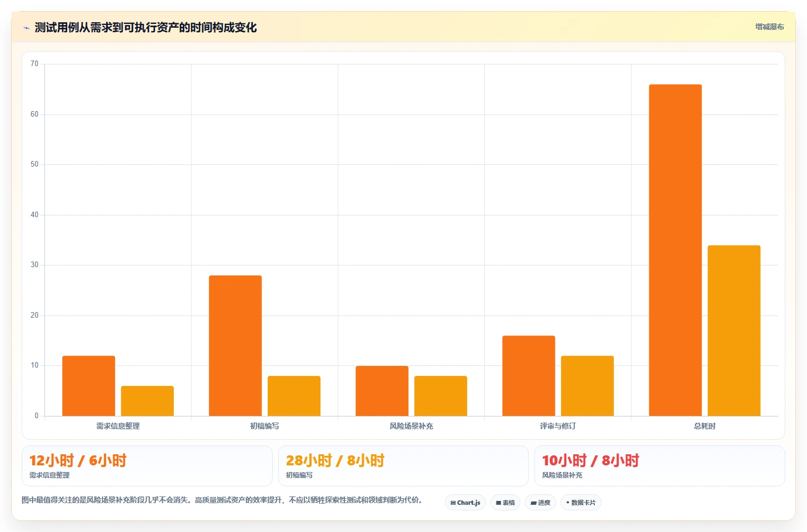Click the yellow bar for 初稿编写
Image resolution: width=807 pixels, height=532 pixels.
coord(294,396)
